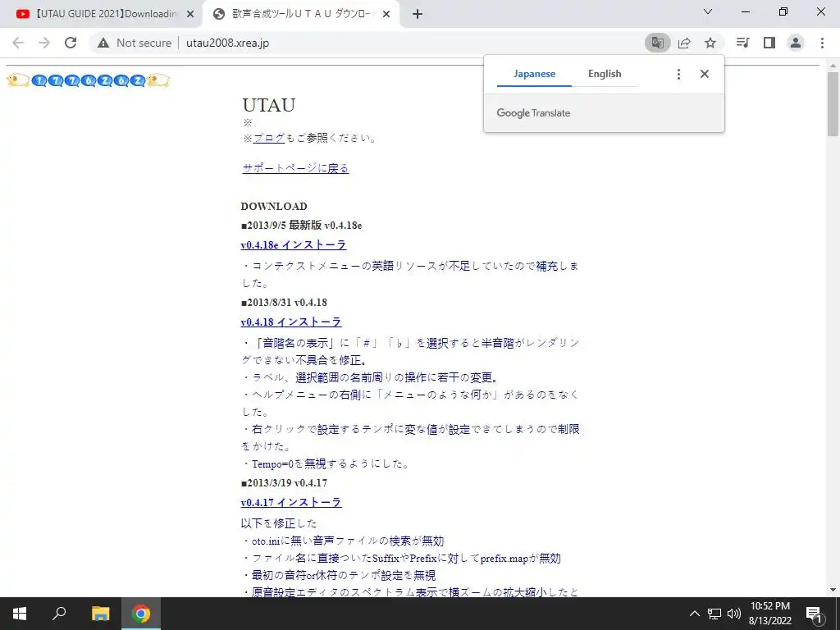Open the Translate this page icon
Screen dimensions: 840x630
657,43
